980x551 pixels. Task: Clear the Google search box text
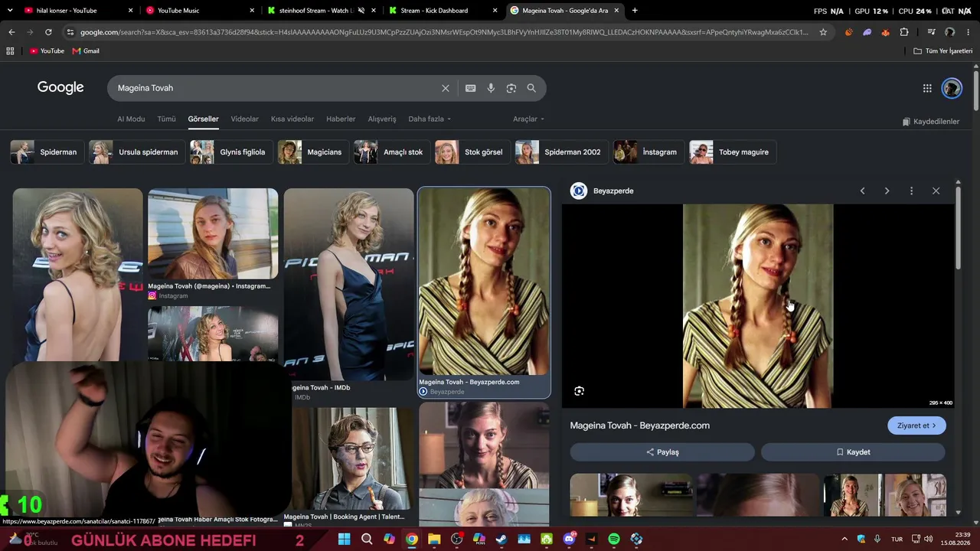tap(446, 88)
